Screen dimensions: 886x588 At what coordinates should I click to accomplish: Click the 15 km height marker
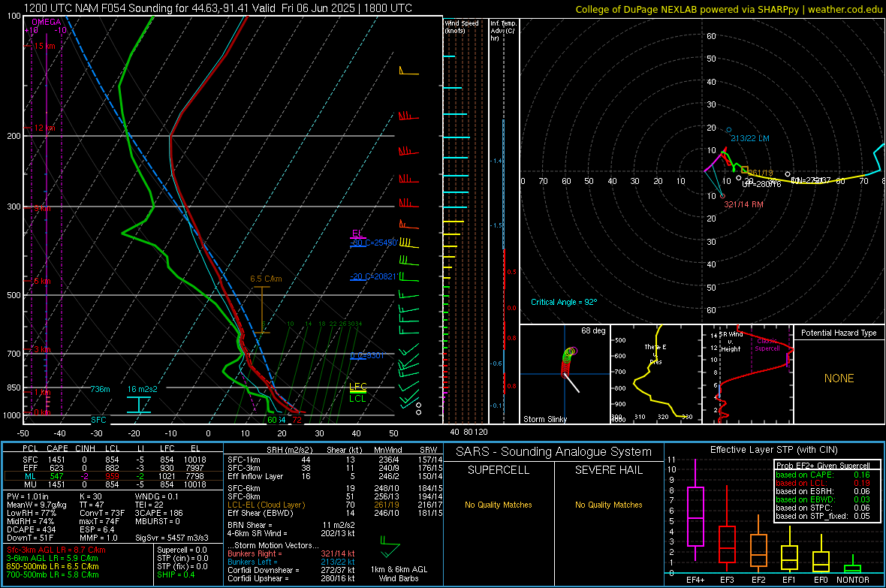(44, 46)
